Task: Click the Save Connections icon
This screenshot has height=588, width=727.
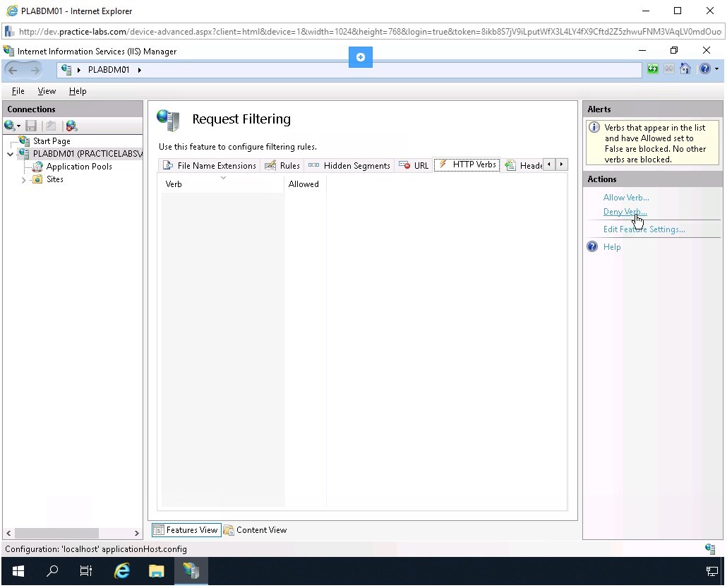Action: click(x=30, y=125)
